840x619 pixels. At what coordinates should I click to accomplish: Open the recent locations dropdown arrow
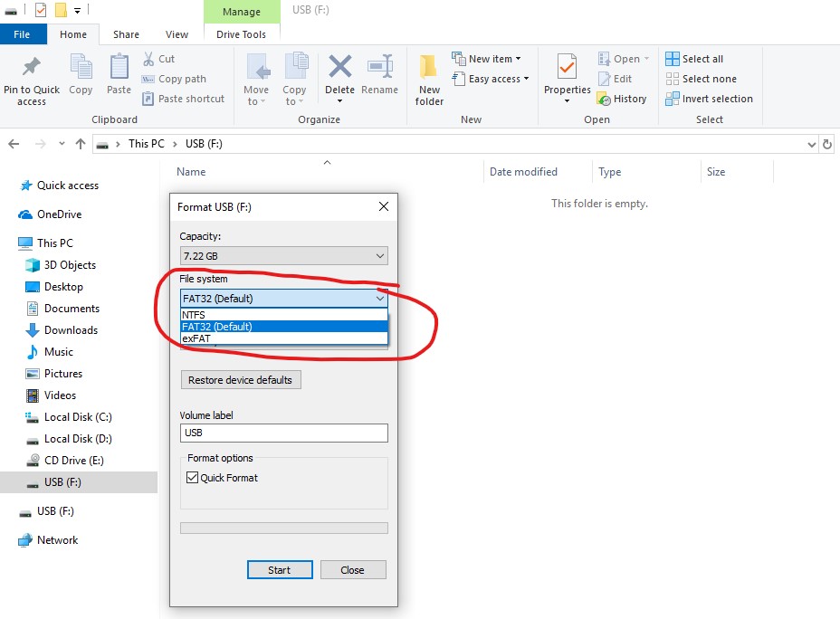click(x=62, y=144)
